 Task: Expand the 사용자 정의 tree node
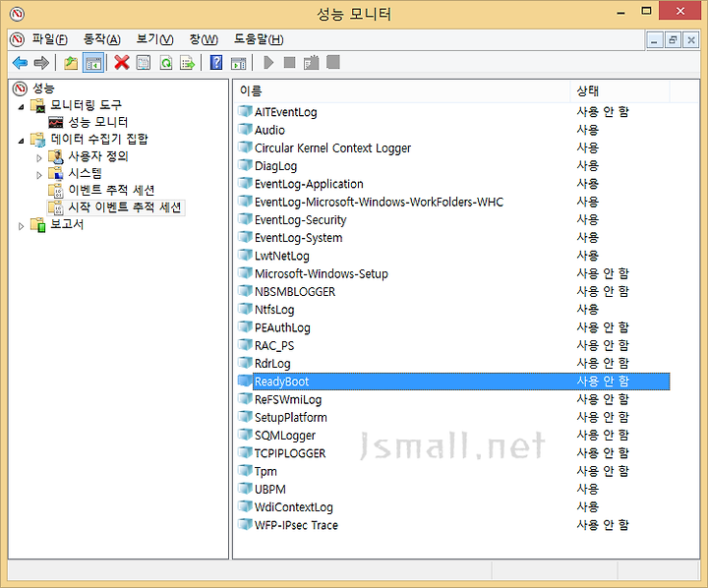click(x=38, y=158)
